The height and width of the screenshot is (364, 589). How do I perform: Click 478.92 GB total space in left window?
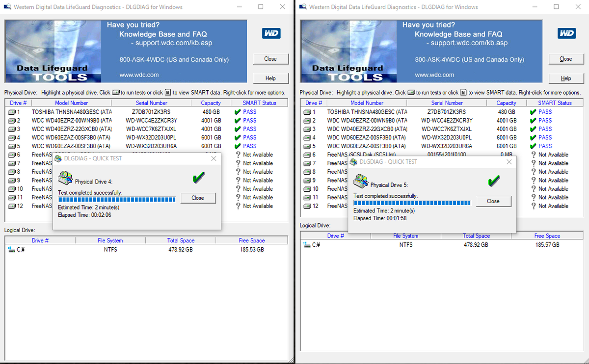point(181,249)
